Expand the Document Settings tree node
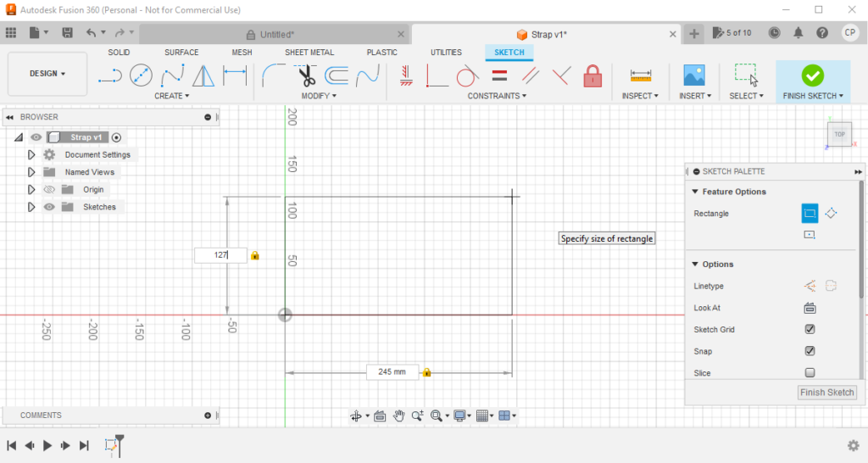The height and width of the screenshot is (463, 868). pos(31,155)
